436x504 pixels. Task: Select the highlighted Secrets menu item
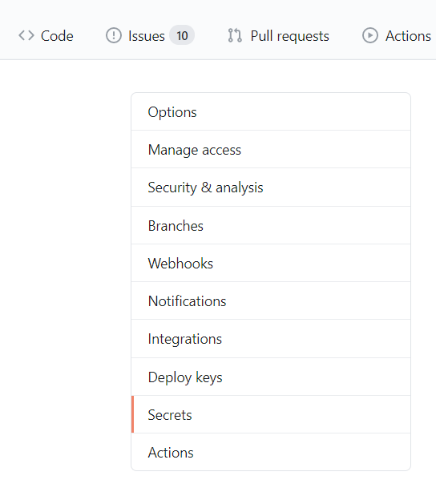coord(271,414)
